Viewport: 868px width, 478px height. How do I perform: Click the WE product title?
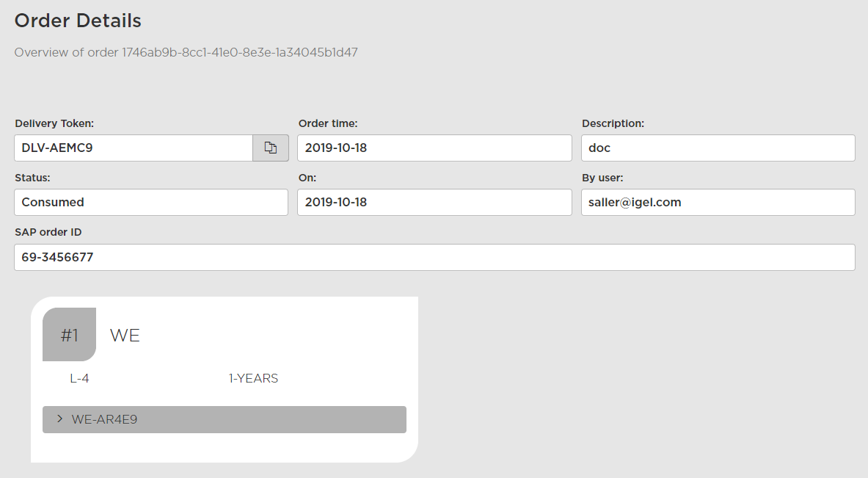click(x=125, y=336)
